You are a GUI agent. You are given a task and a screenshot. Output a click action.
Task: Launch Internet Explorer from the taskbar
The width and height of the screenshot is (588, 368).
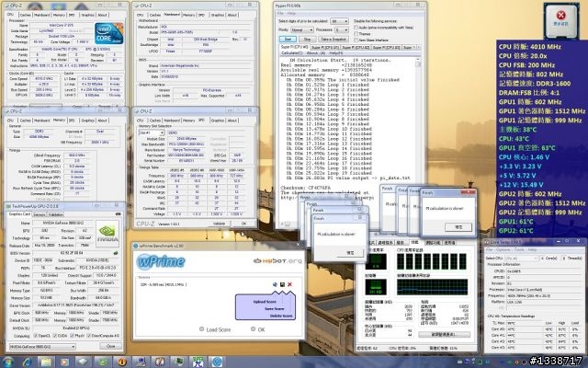pos(27,362)
